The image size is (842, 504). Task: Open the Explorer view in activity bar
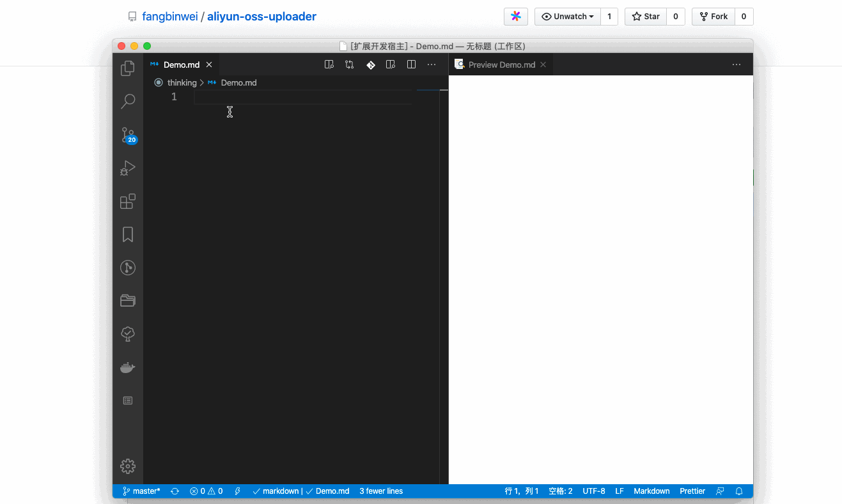[128, 68]
